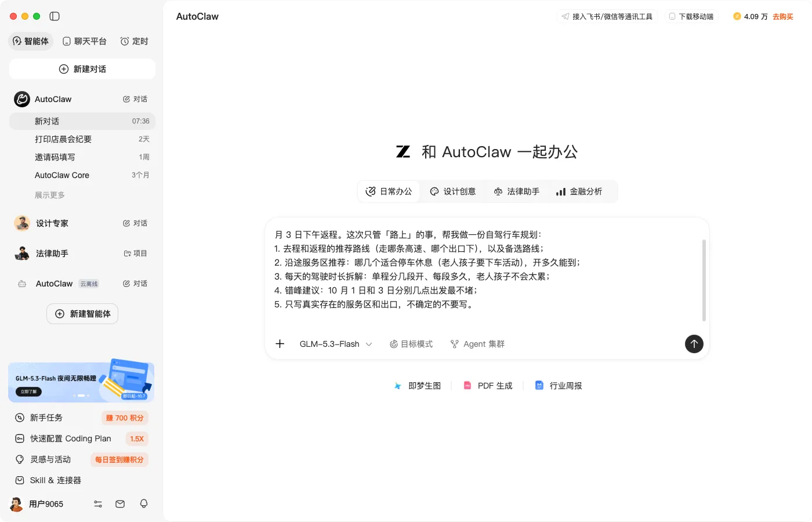Switch to the 聊天平台 tab

(85, 41)
